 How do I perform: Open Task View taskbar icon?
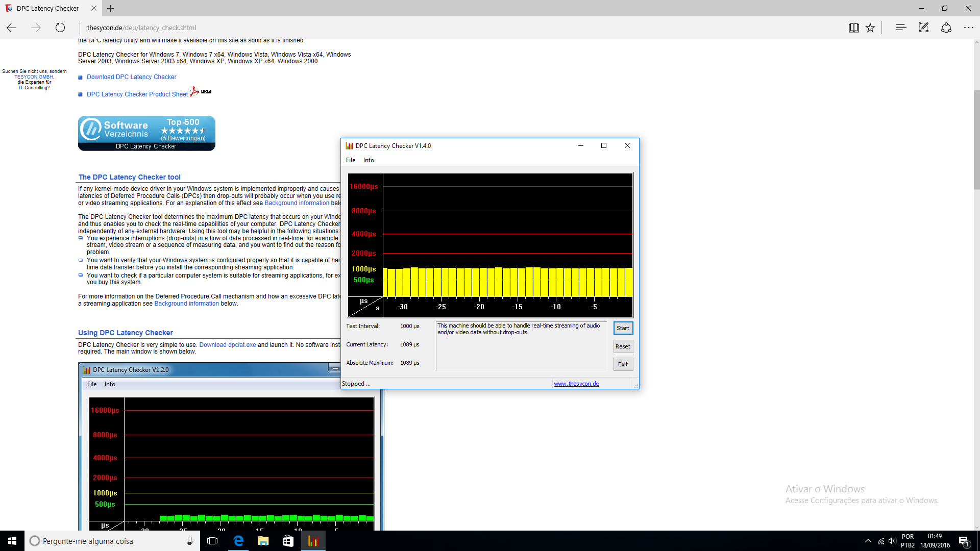(x=212, y=541)
